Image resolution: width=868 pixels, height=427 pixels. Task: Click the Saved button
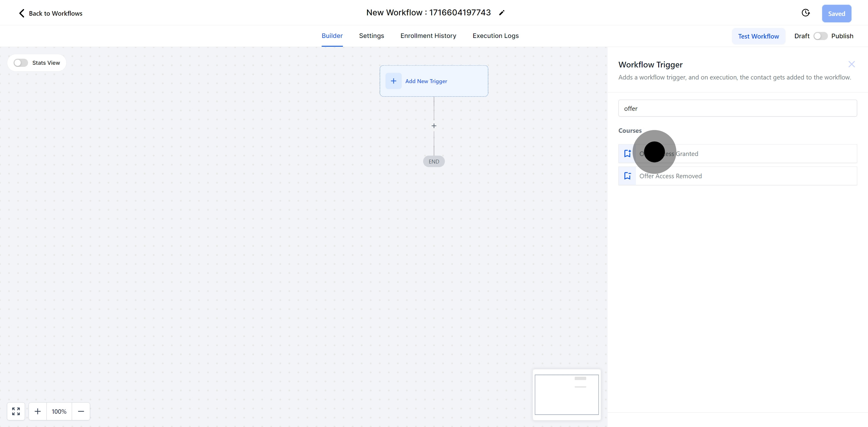tap(836, 14)
